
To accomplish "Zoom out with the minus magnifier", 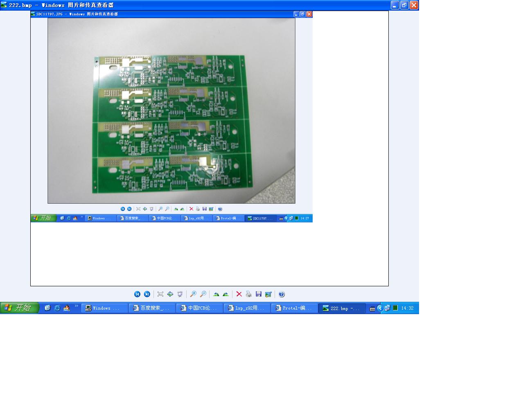I will (x=203, y=294).
